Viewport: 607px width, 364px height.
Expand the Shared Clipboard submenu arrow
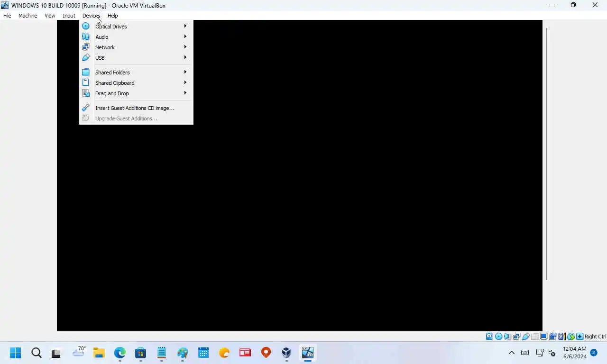point(185,82)
